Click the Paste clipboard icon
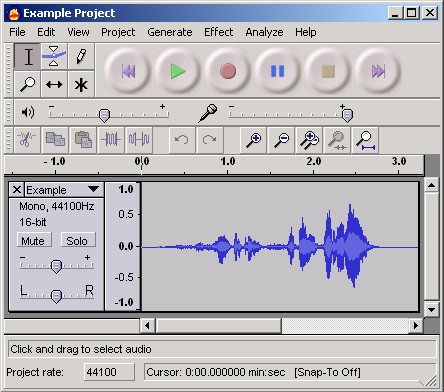Screen dimensions: 444x392 coord(83,140)
